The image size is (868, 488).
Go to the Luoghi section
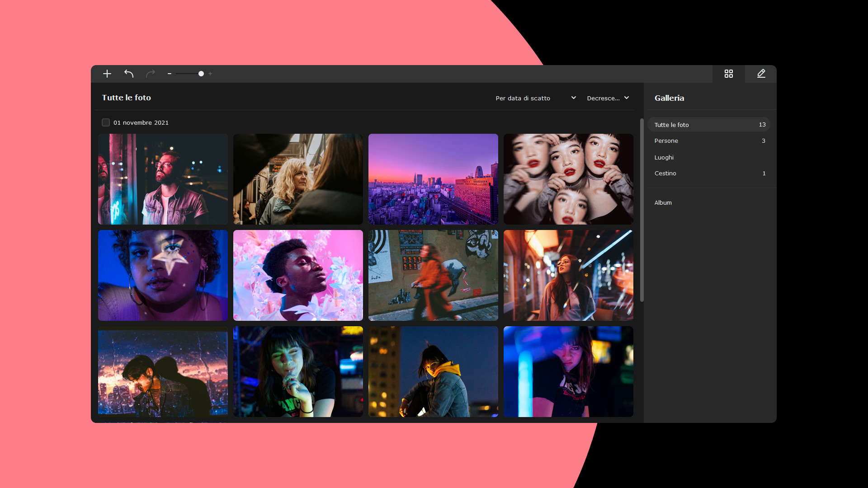tap(664, 157)
